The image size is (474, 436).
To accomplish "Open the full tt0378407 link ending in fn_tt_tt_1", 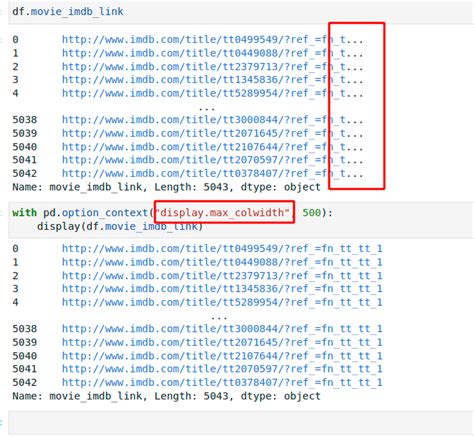I will click(x=222, y=382).
